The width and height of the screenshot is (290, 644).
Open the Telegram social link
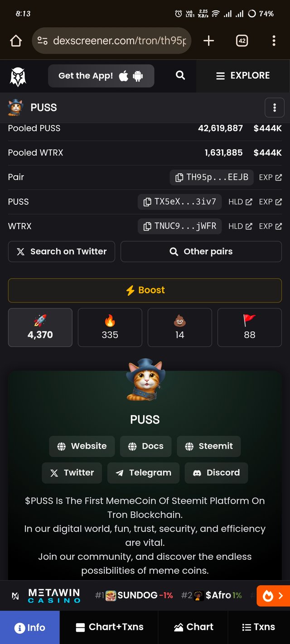(144, 473)
